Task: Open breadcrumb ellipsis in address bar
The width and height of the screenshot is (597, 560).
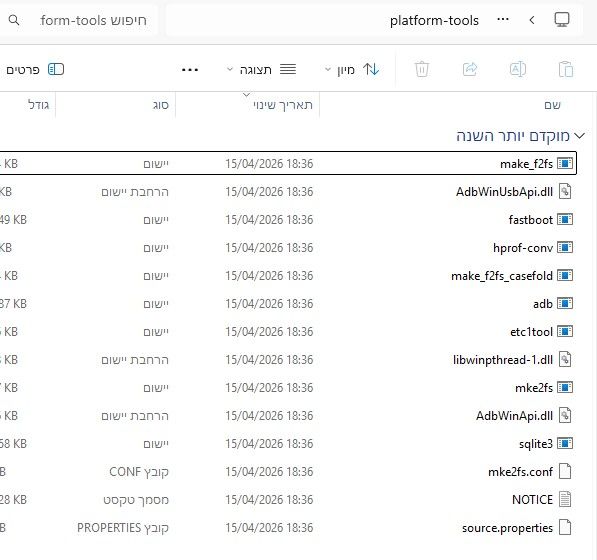Action: (503, 19)
